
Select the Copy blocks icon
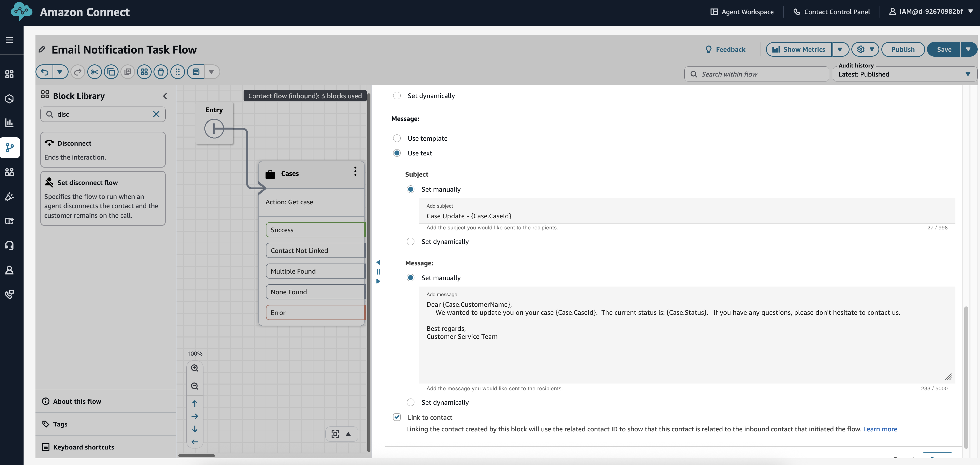coord(111,71)
